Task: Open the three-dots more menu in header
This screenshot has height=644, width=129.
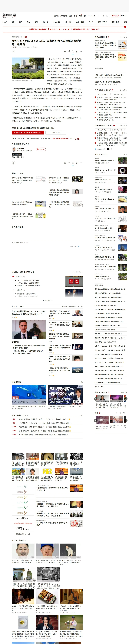Action: coord(98,16)
